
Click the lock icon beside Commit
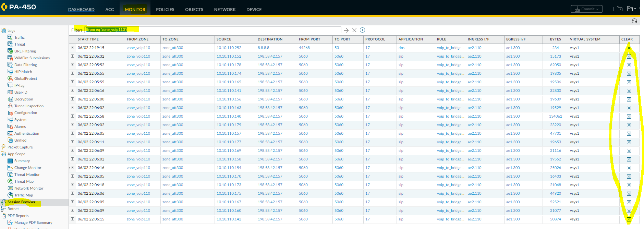[x=620, y=9]
